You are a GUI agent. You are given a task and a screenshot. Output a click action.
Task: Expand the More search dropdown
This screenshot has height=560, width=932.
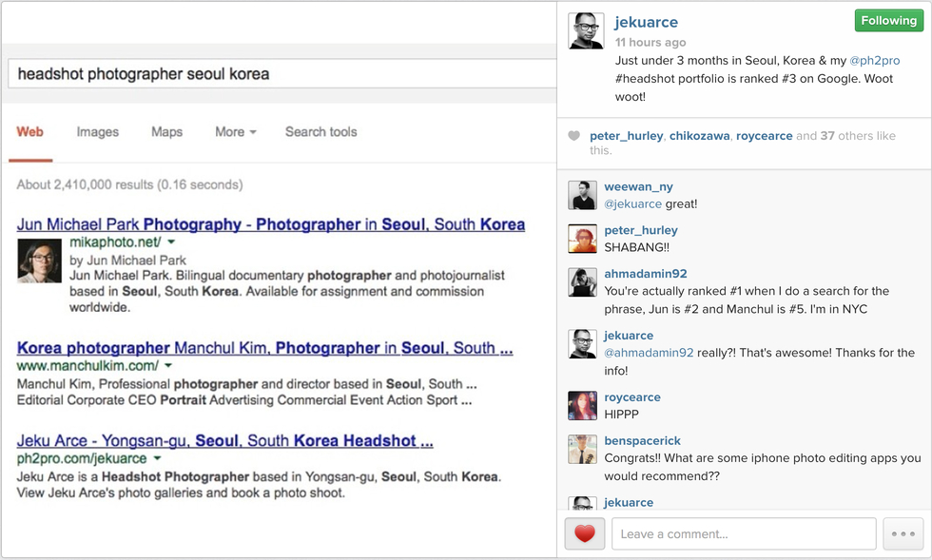click(x=235, y=132)
